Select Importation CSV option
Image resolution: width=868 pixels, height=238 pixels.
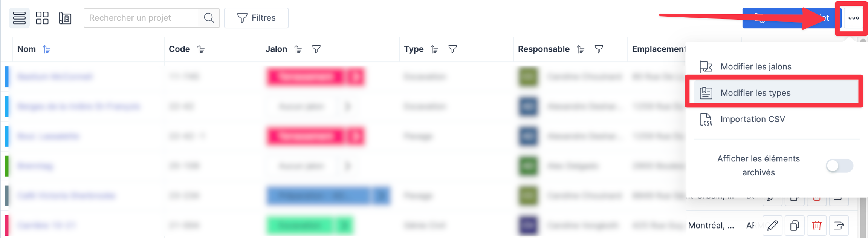pyautogui.click(x=752, y=119)
